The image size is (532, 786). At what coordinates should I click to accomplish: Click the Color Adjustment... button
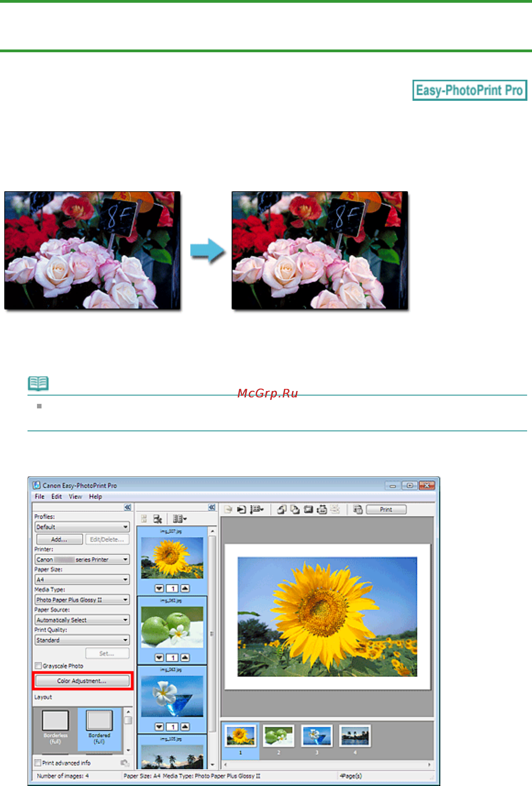click(x=82, y=681)
